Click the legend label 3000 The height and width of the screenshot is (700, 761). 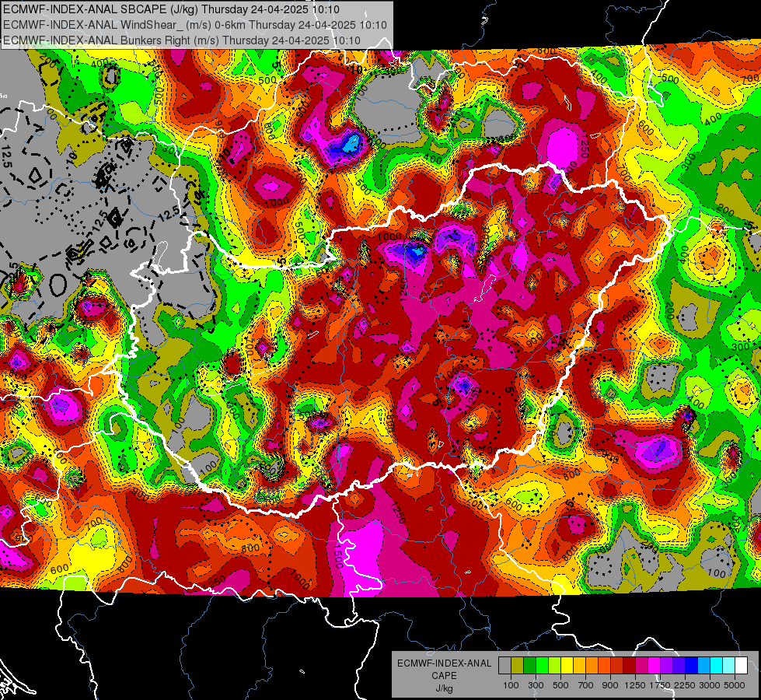coord(710,685)
